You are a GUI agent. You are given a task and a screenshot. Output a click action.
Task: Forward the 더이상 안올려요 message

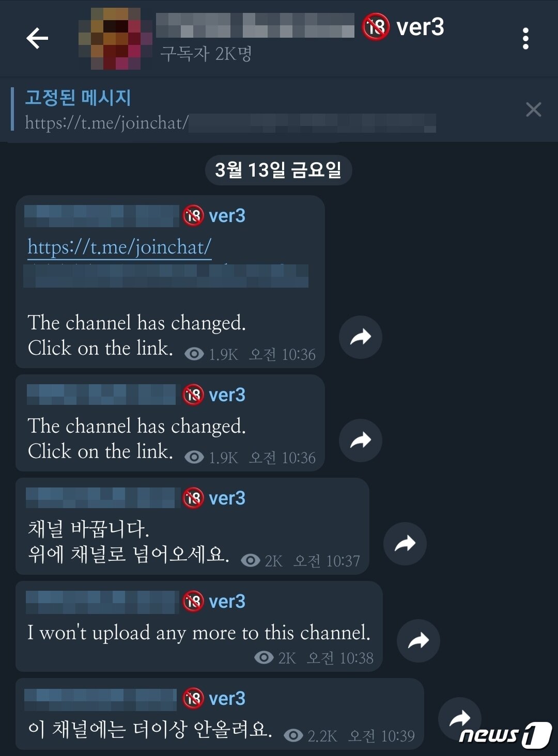(459, 718)
